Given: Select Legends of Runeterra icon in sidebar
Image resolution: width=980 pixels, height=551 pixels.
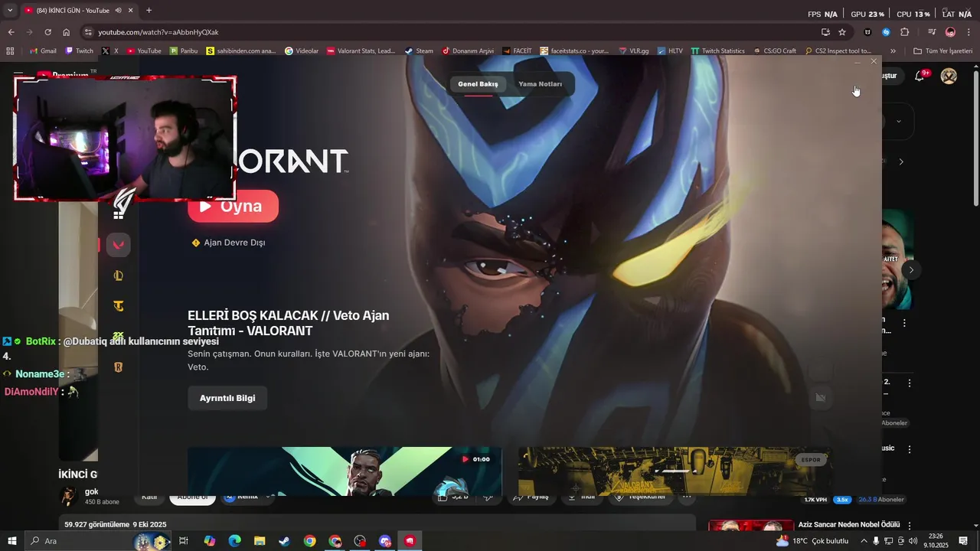Looking at the screenshot, I should pos(118,367).
